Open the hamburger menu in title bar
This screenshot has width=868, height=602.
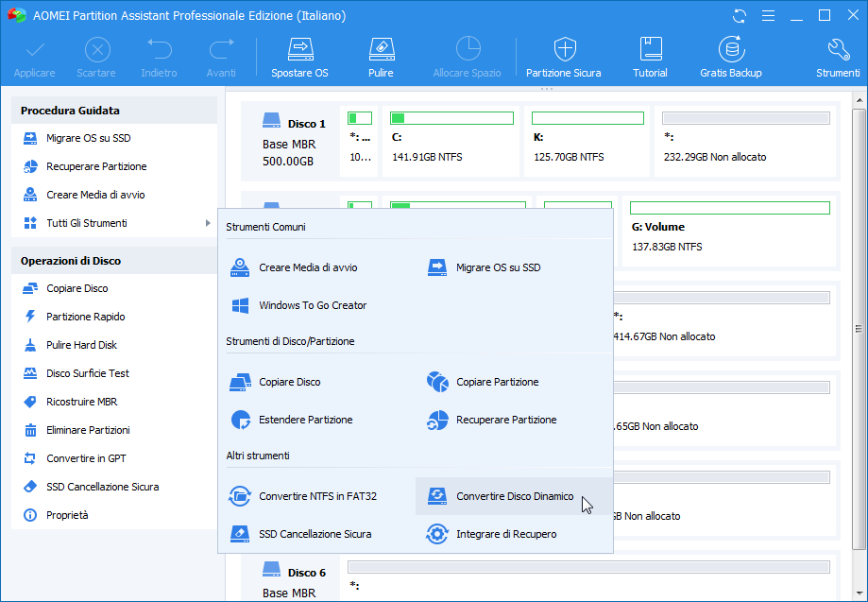(768, 15)
